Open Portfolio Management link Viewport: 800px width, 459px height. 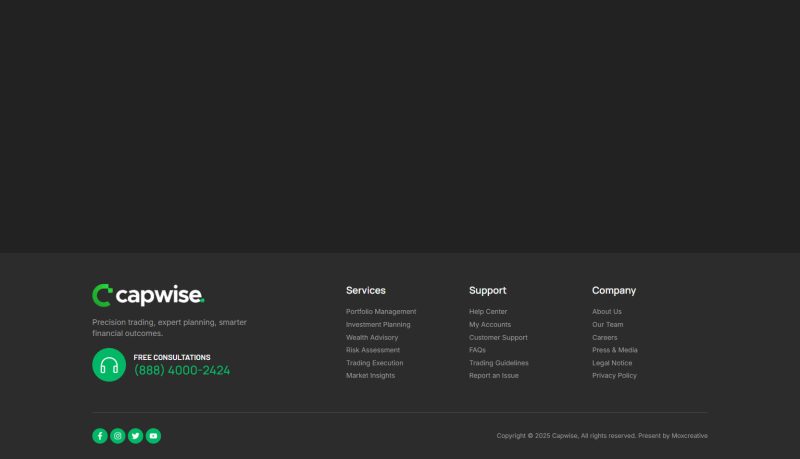(381, 312)
